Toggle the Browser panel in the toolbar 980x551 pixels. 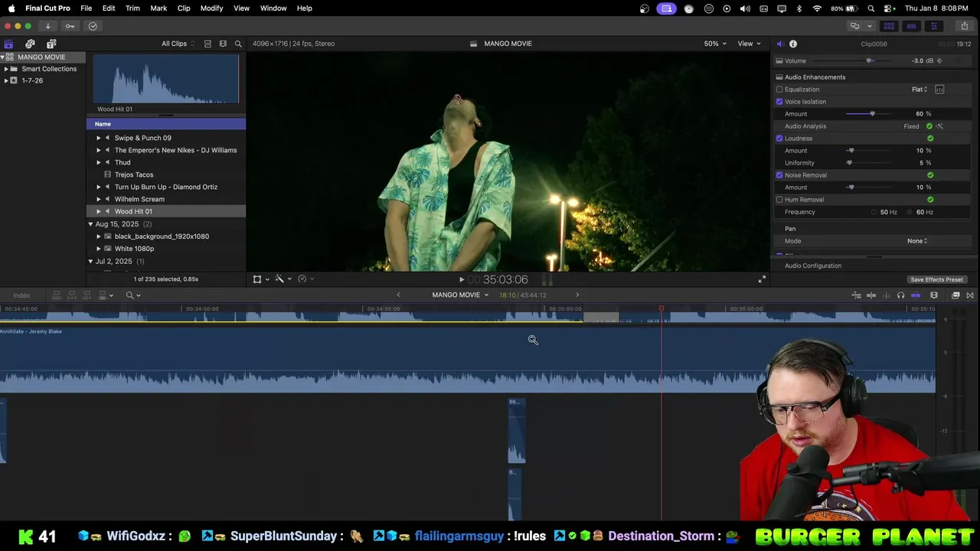(x=889, y=26)
